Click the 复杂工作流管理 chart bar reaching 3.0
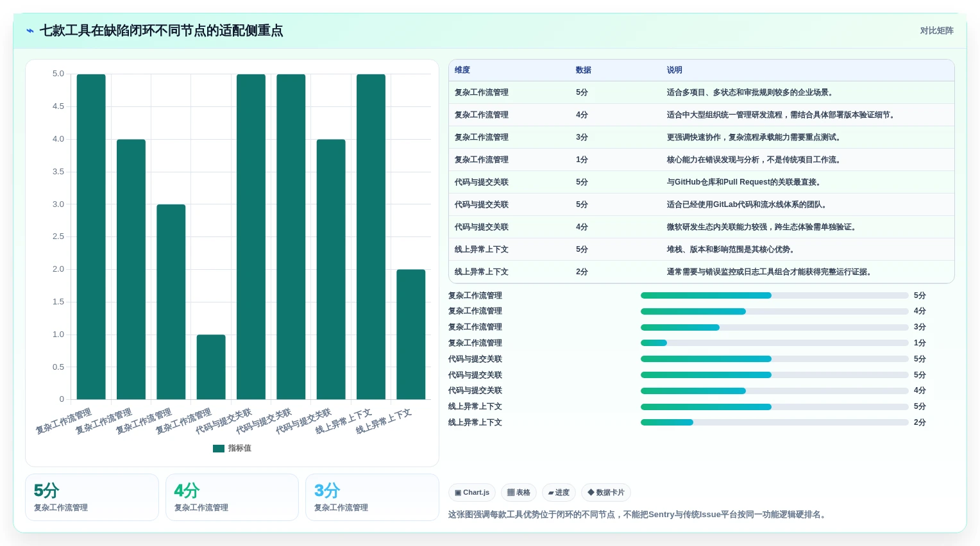 tap(171, 302)
